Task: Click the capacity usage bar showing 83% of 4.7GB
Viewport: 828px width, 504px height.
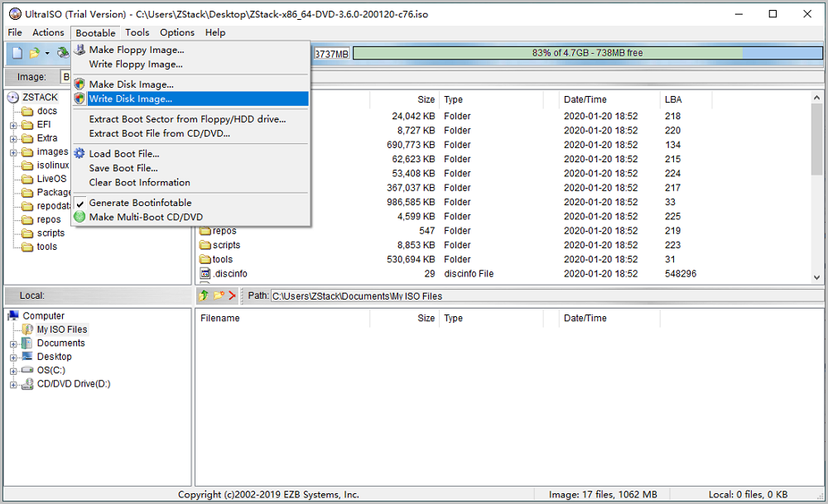Action: point(588,53)
